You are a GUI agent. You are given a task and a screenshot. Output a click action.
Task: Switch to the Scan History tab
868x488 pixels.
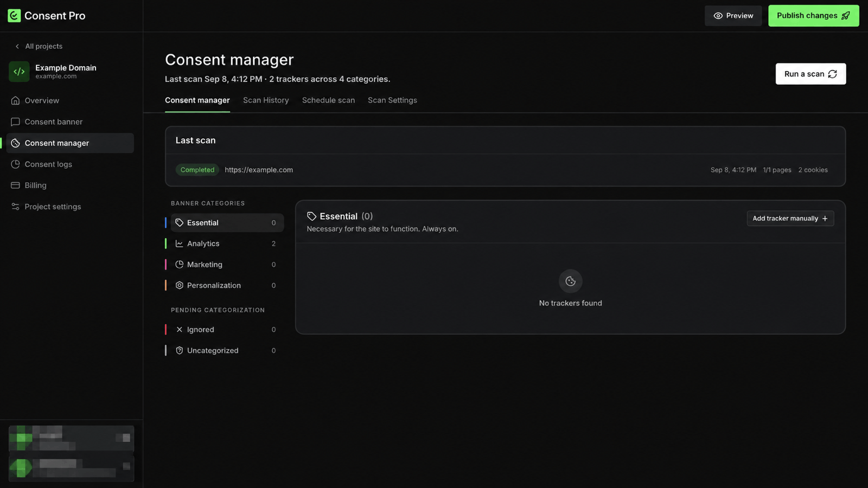266,100
